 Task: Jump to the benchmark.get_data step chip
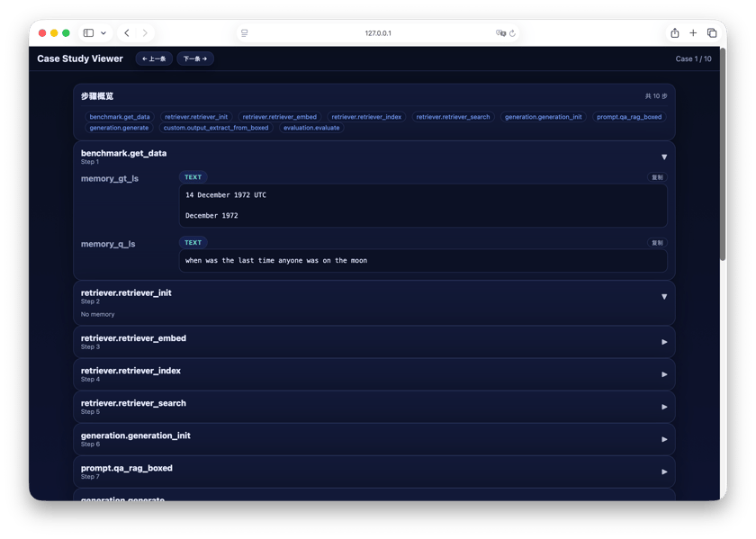[120, 117]
